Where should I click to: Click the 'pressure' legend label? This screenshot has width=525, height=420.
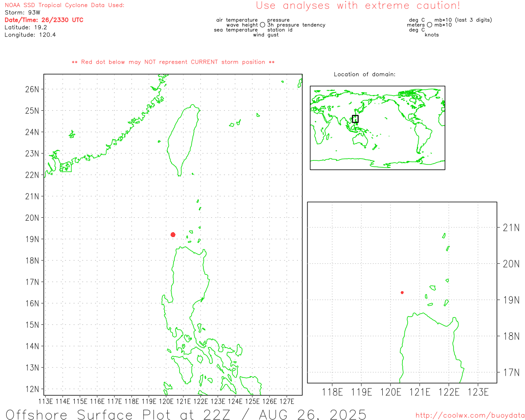pyautogui.click(x=278, y=20)
